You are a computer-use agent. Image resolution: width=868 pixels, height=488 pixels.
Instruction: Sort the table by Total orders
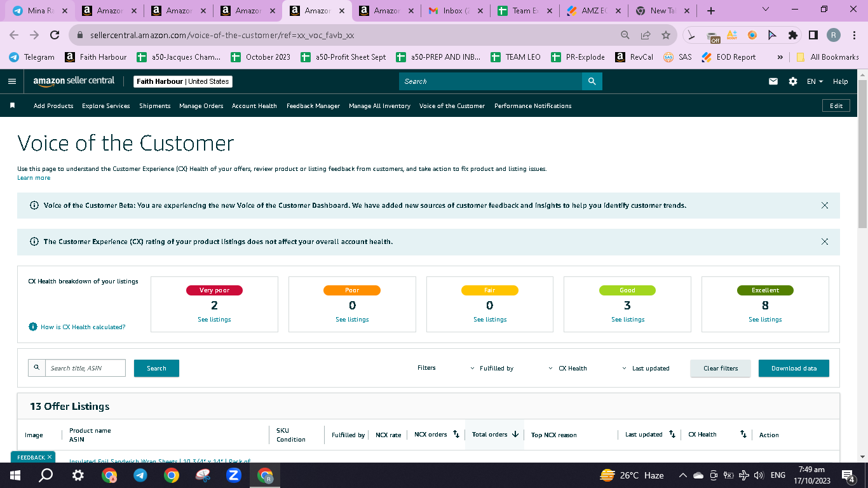(515, 435)
